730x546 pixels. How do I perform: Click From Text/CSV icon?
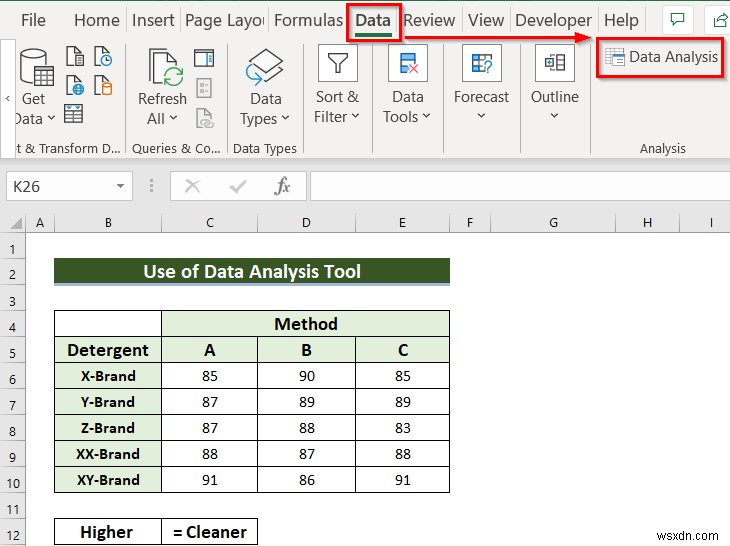click(x=75, y=56)
